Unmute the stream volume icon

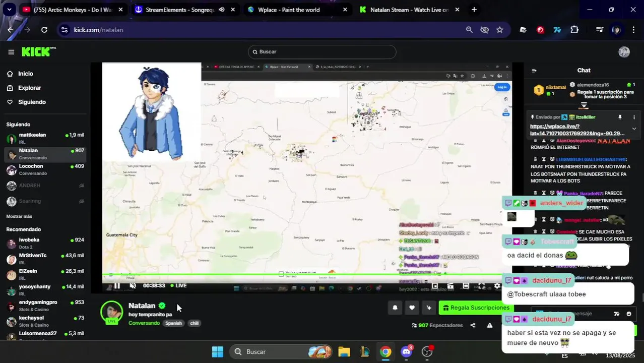(133, 286)
